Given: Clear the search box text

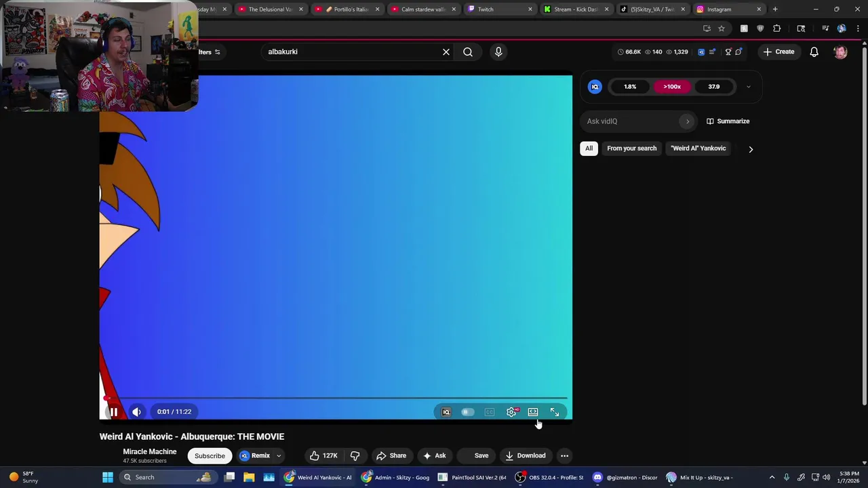Looking at the screenshot, I should point(446,52).
